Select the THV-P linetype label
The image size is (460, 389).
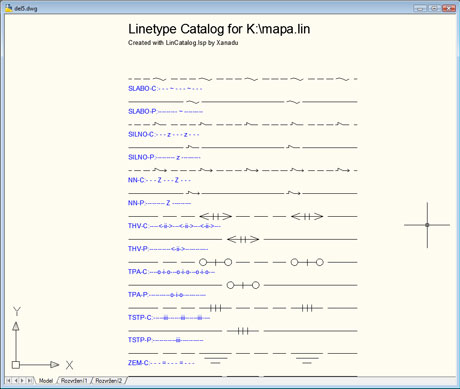click(x=168, y=249)
